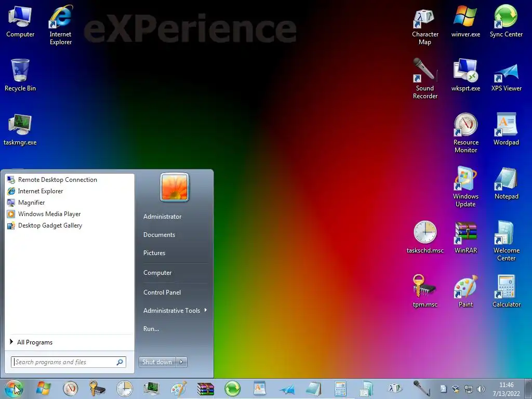
Task: Open XPS Viewer paper plane taskbar icon
Action: (x=287, y=390)
